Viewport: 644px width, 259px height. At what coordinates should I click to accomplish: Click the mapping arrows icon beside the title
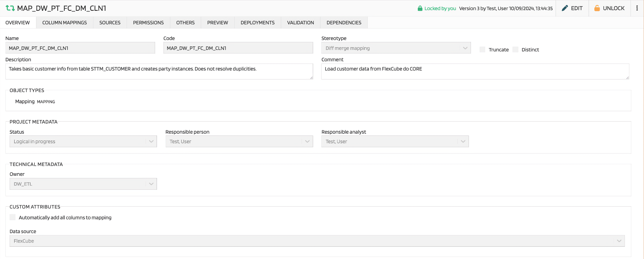pyautogui.click(x=10, y=8)
